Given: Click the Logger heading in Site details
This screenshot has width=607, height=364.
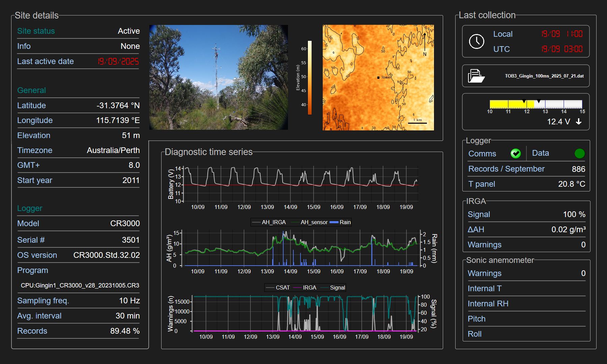Looking at the screenshot, I should (30, 208).
